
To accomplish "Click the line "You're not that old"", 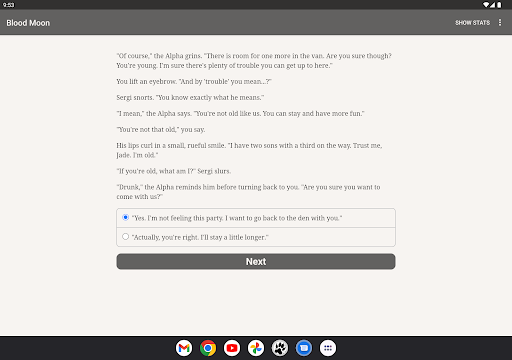I will coord(161,130).
